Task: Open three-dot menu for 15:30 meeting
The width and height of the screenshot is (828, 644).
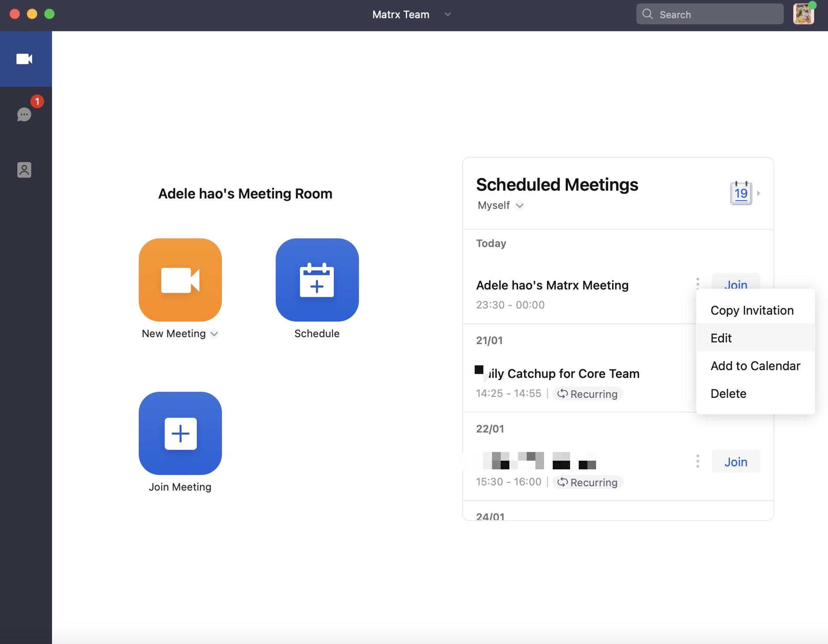Action: [x=698, y=461]
